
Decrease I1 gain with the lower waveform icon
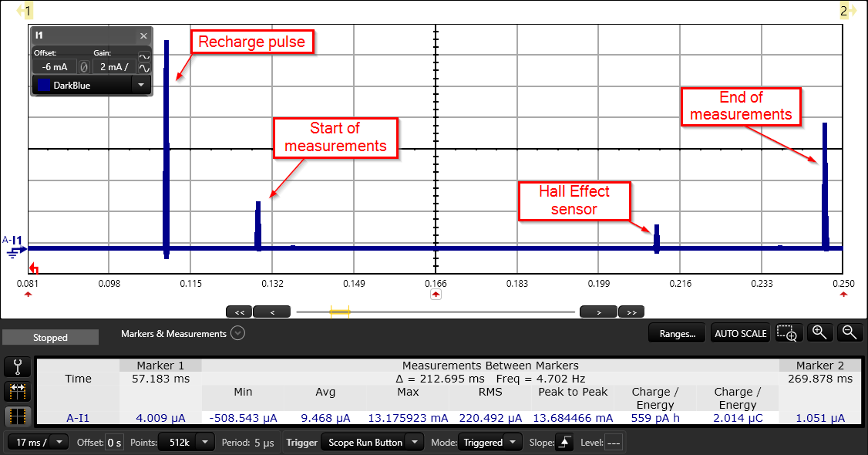click(145, 68)
